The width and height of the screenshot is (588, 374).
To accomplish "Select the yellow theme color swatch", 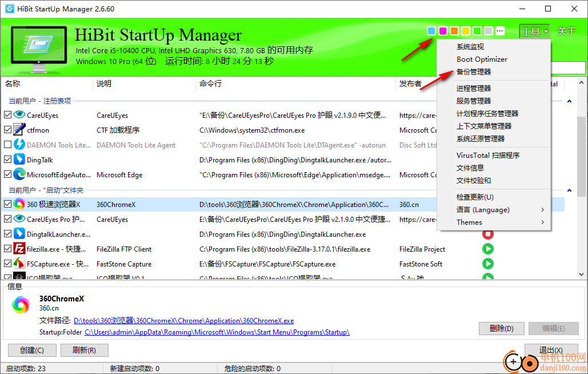I will (466, 31).
